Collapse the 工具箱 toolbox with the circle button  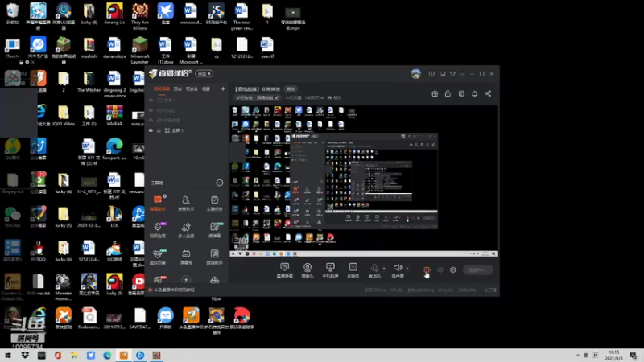[x=220, y=183]
